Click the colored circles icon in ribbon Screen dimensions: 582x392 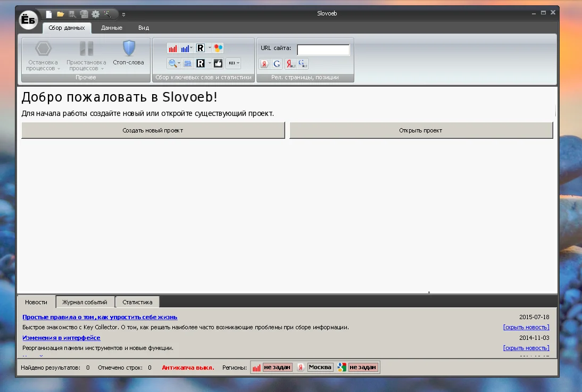tap(218, 48)
